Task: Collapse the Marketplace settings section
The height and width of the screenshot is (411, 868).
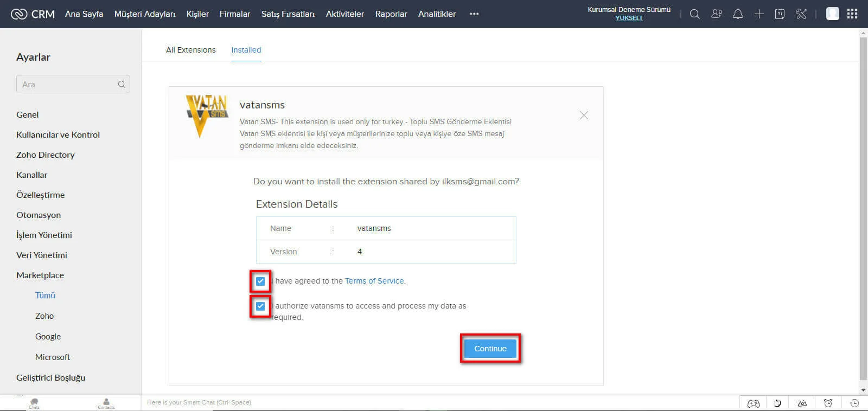Action: click(40, 275)
